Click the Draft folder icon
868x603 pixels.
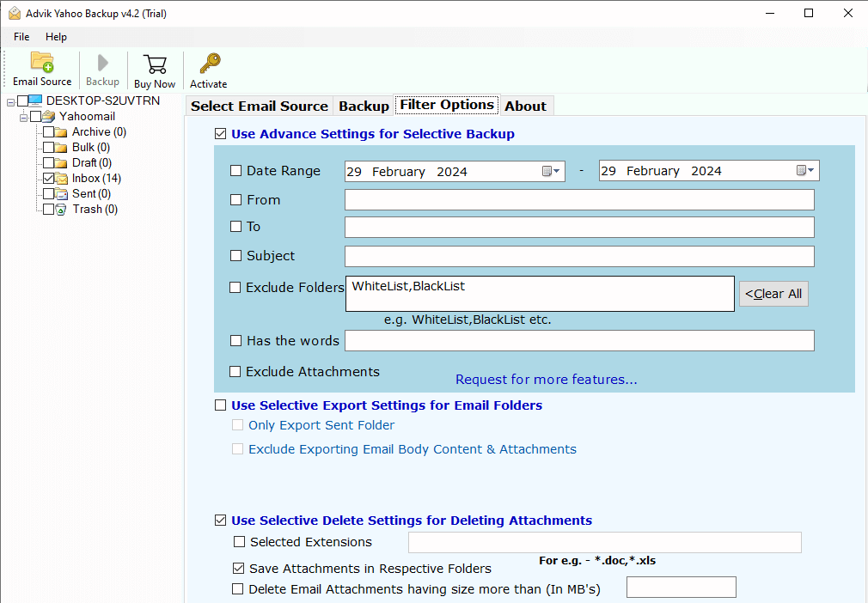coord(61,163)
